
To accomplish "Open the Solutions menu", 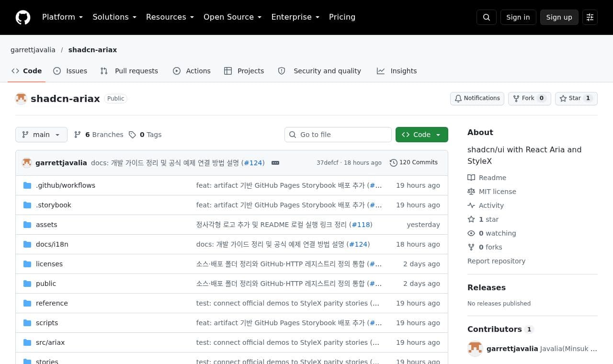I will click(114, 17).
